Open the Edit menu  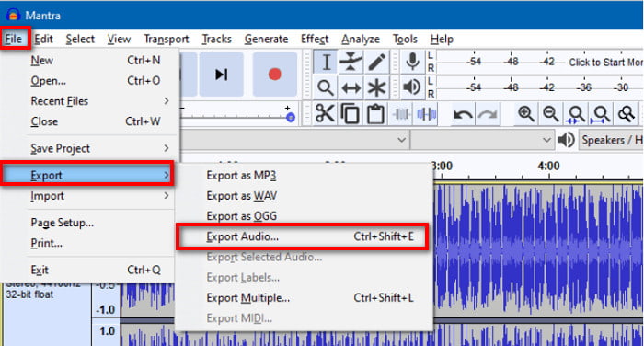click(43, 39)
